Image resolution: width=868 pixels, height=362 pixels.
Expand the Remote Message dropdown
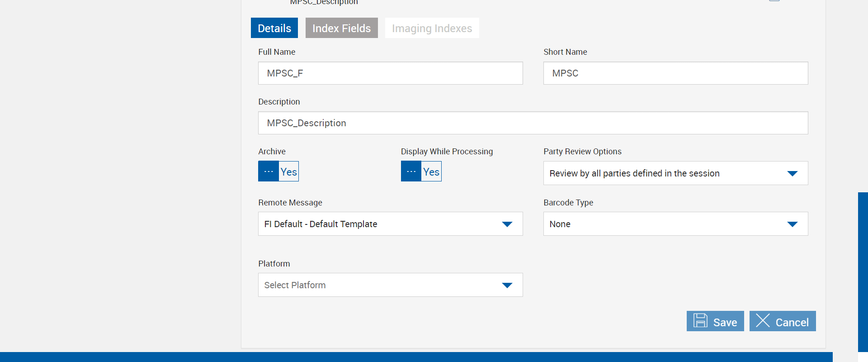(390, 224)
